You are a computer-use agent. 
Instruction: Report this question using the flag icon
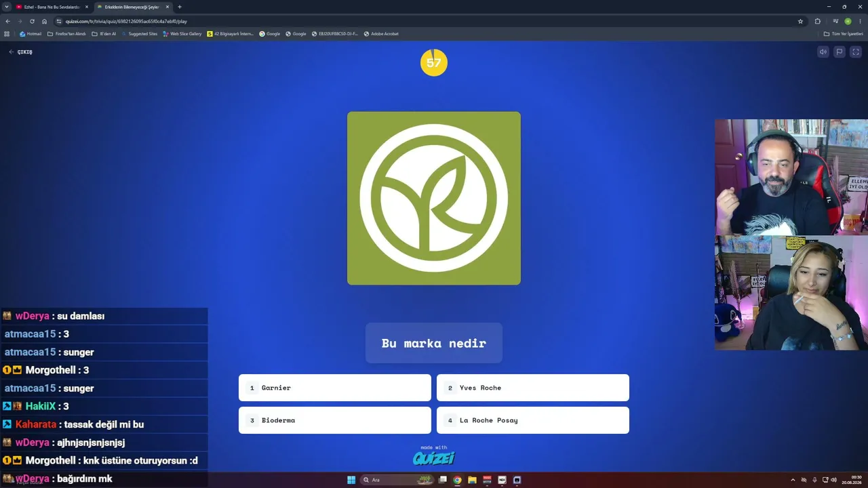[x=840, y=52]
